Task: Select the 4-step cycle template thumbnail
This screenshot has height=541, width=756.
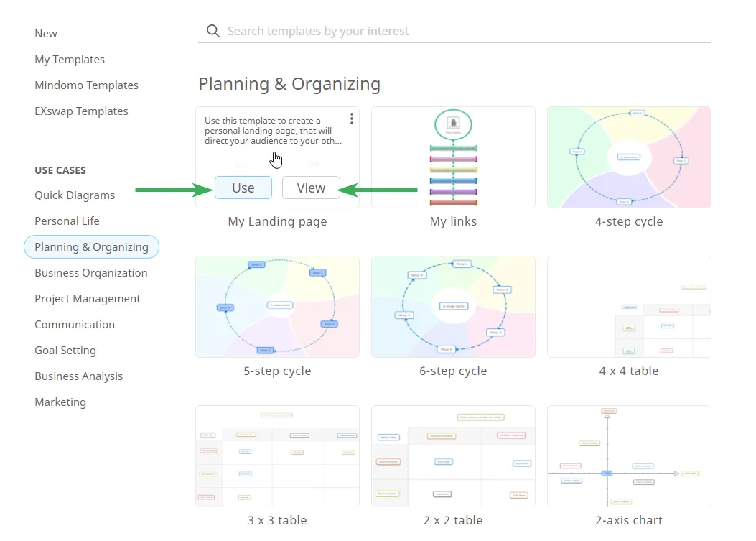Action: (x=629, y=157)
